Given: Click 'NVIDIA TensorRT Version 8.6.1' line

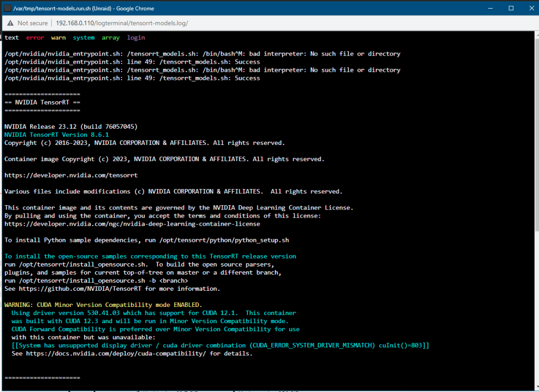Looking at the screenshot, I should point(57,135).
